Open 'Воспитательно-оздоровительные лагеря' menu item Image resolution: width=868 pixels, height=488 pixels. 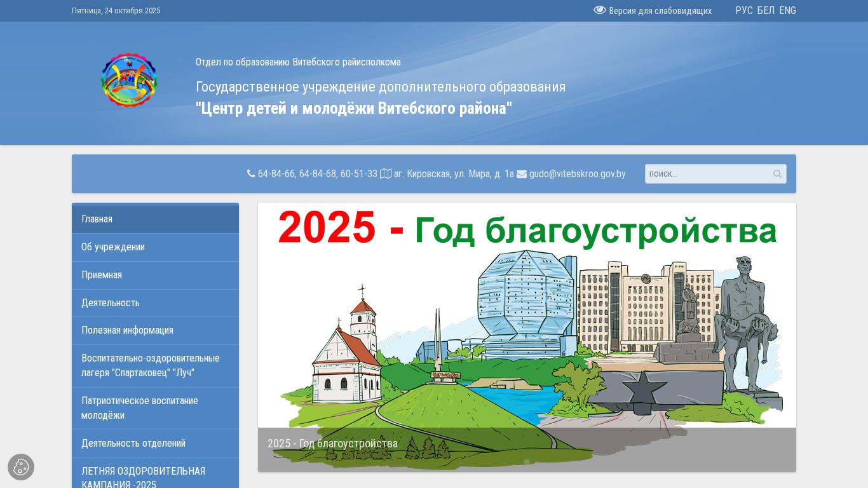coord(155,365)
